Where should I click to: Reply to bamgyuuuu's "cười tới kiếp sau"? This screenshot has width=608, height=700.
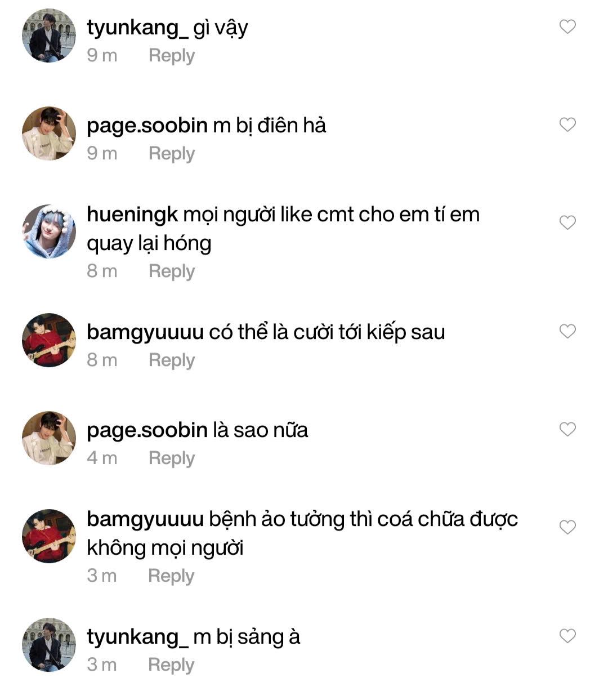pyautogui.click(x=172, y=360)
